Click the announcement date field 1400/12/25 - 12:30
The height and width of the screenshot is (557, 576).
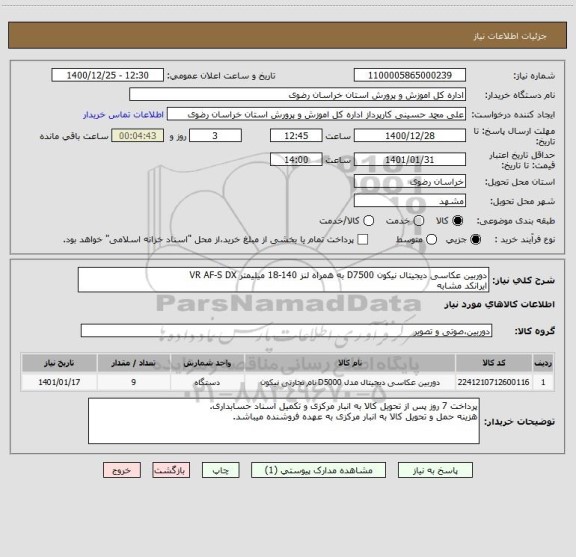click(x=108, y=75)
